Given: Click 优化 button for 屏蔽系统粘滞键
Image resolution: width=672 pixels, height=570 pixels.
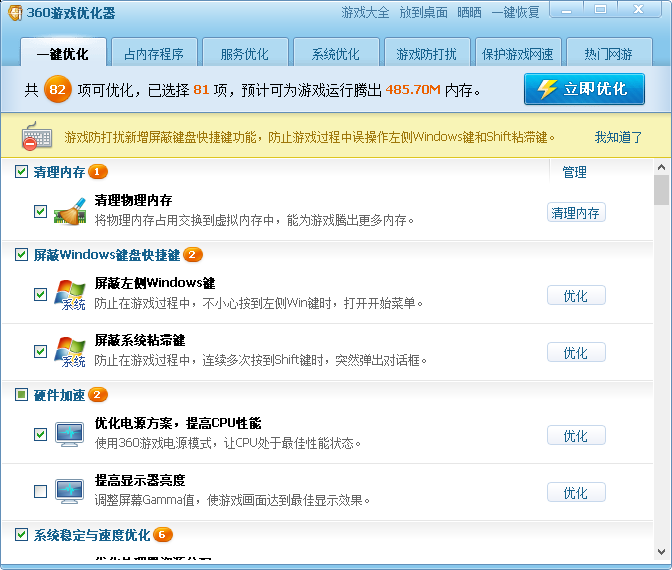Looking at the screenshot, I should pyautogui.click(x=576, y=352).
